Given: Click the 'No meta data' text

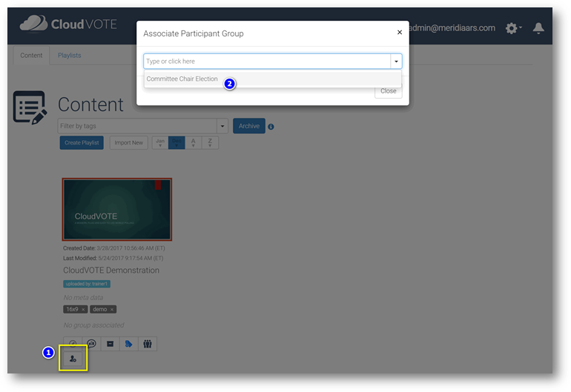Looking at the screenshot, I should click(83, 297).
